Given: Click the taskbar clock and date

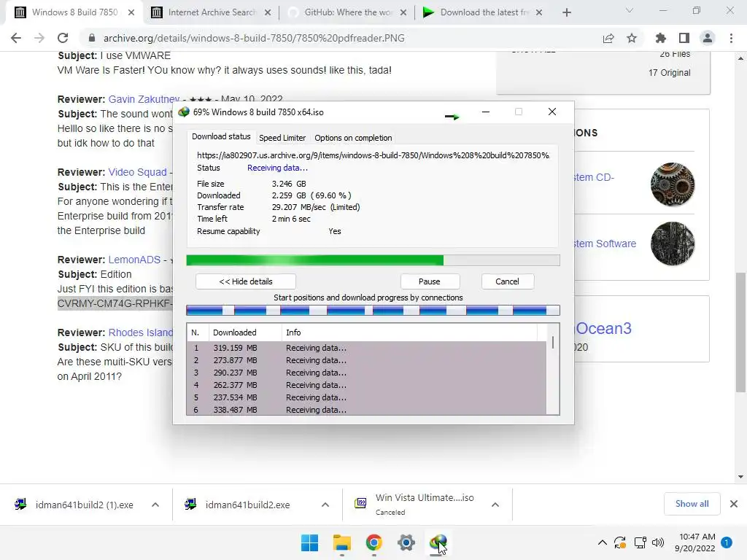Looking at the screenshot, I should point(695,542).
